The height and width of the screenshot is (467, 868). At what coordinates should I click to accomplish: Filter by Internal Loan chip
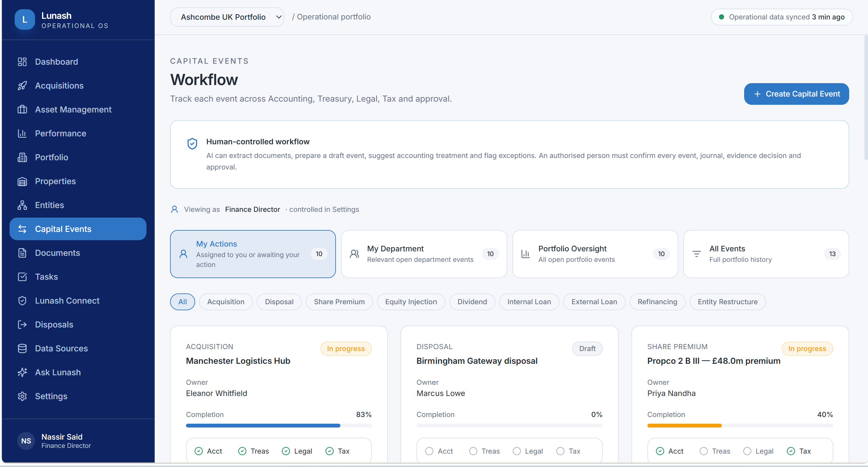click(x=529, y=302)
